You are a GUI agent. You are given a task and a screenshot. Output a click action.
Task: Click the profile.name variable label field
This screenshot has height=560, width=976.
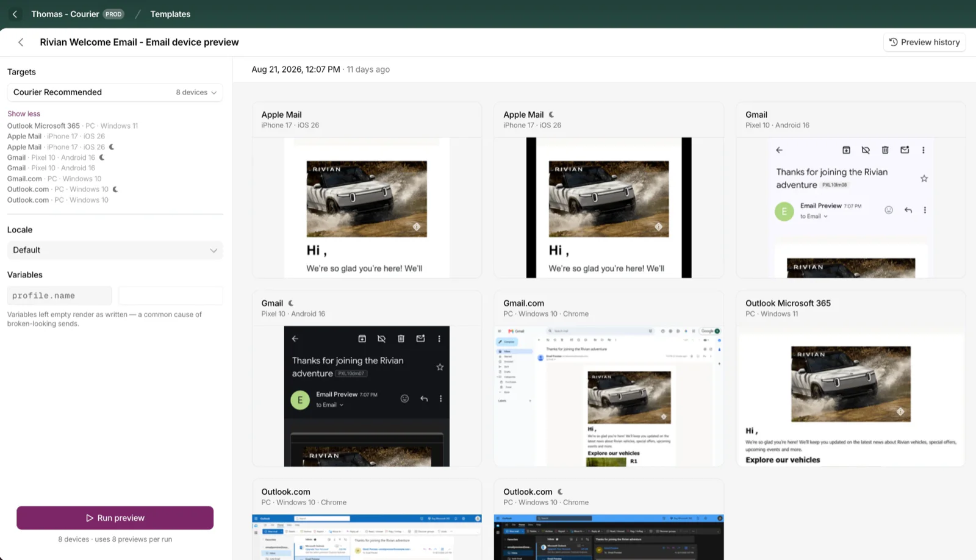click(x=59, y=296)
